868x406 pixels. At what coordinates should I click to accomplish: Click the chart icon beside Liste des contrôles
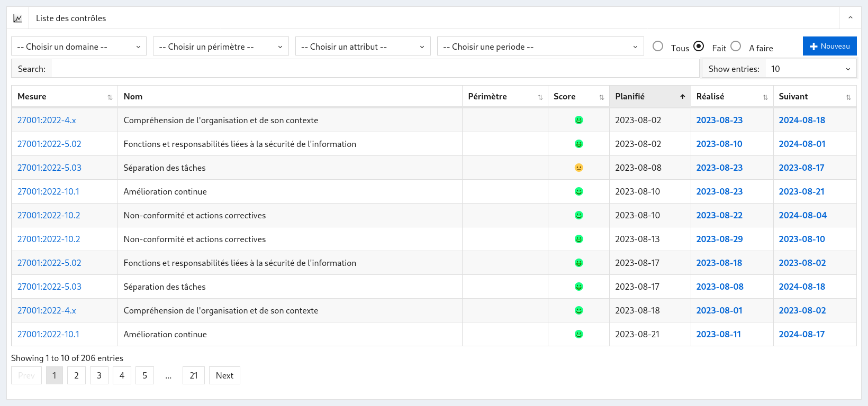17,18
